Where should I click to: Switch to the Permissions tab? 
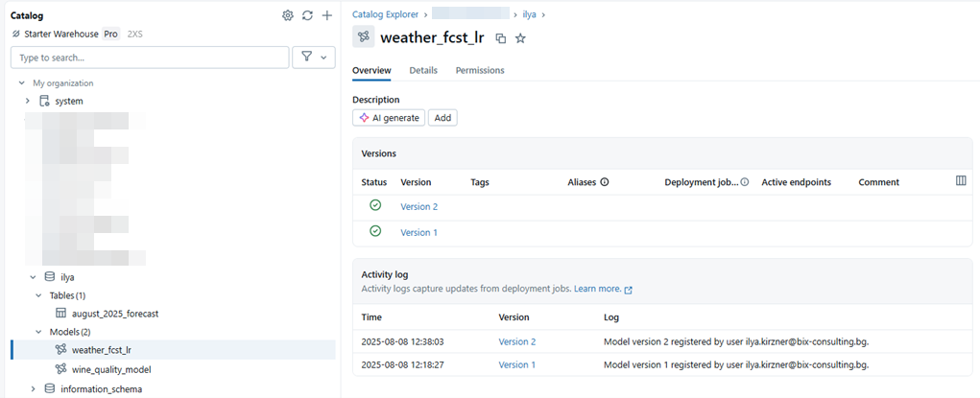point(480,71)
